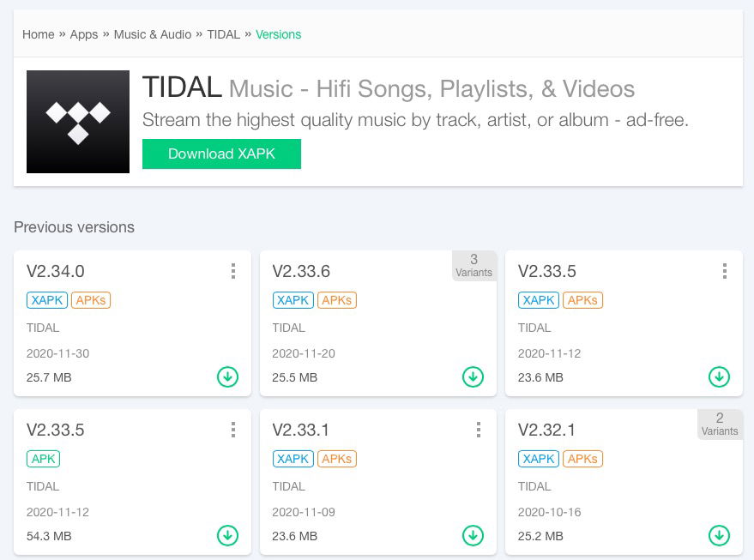Viewport: 754px width, 560px height.
Task: Open three-dot menu on V2.34.0 card
Action: click(233, 271)
